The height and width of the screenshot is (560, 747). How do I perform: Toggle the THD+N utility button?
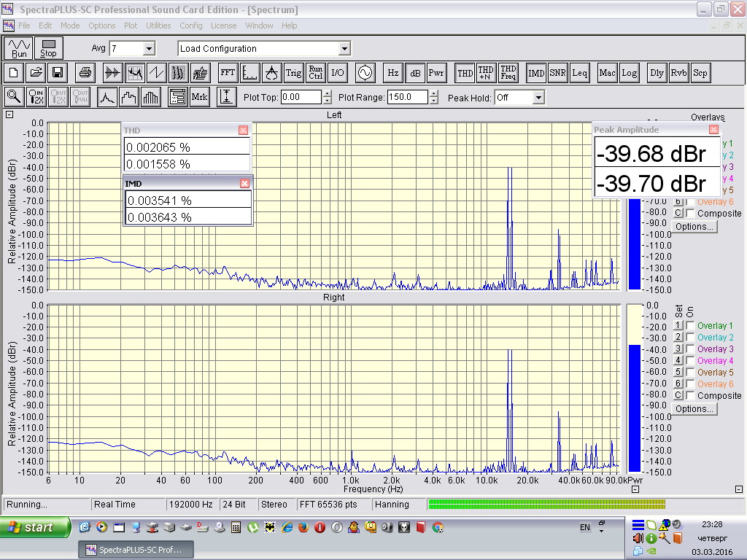486,73
